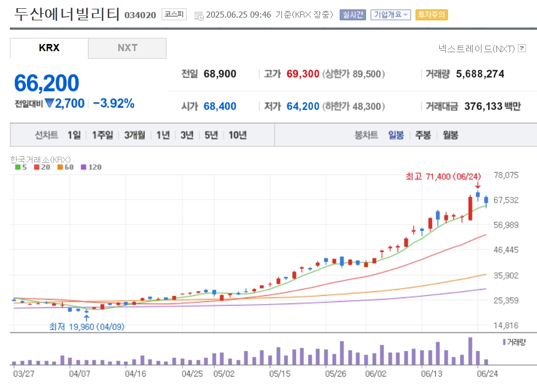Click the 05/15 date axis label
The width and height of the screenshot is (537, 392).
tap(280, 374)
